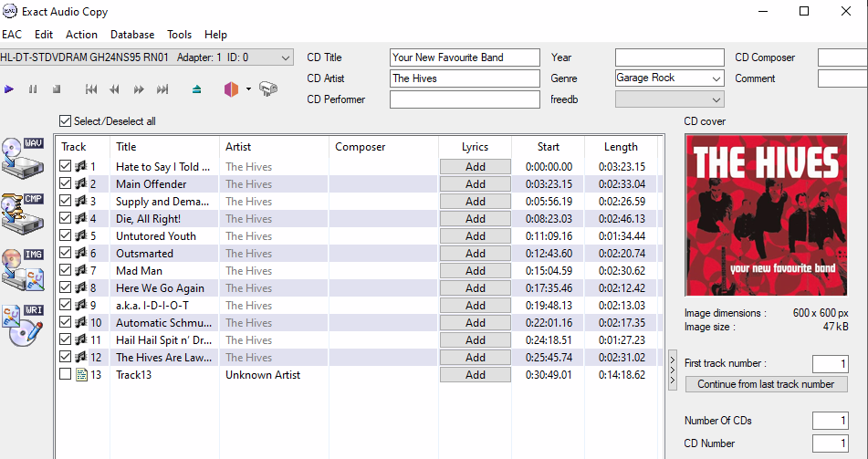Screen dimensions: 868x459
Task: Check the Track13 checkbox
Action: click(x=65, y=375)
